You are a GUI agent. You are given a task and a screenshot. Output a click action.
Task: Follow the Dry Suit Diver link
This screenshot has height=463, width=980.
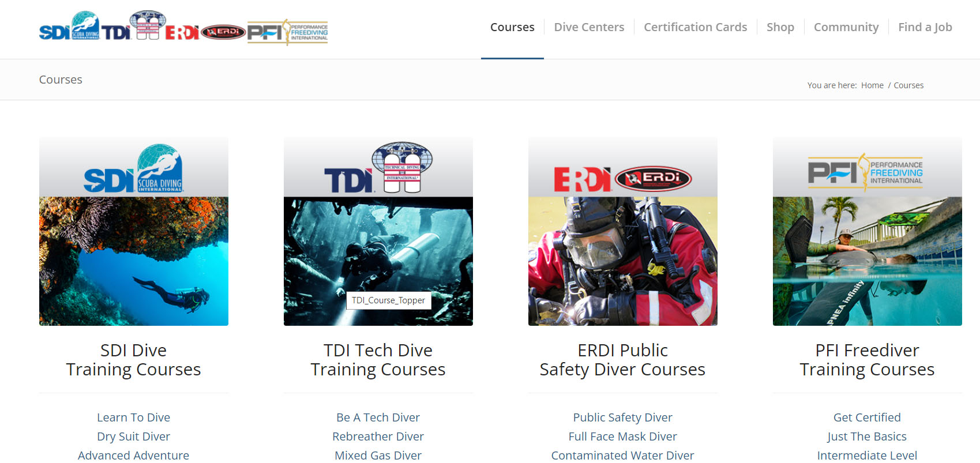tap(134, 436)
